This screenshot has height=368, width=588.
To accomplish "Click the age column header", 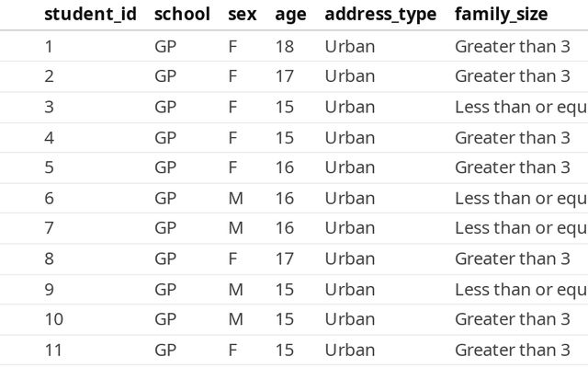I will [290, 16].
